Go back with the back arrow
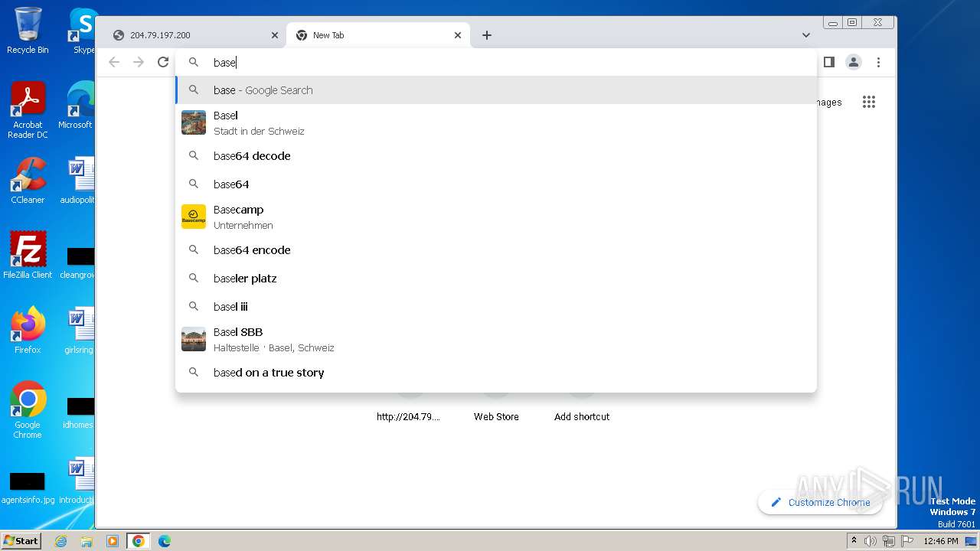 (114, 62)
